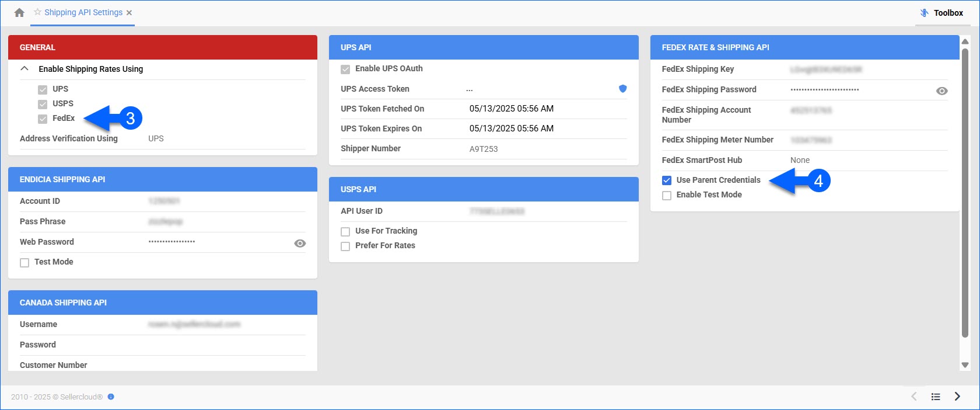Image resolution: width=980 pixels, height=410 pixels.
Task: Click the vertical scrollbar thumb
Action: pyautogui.click(x=965, y=193)
